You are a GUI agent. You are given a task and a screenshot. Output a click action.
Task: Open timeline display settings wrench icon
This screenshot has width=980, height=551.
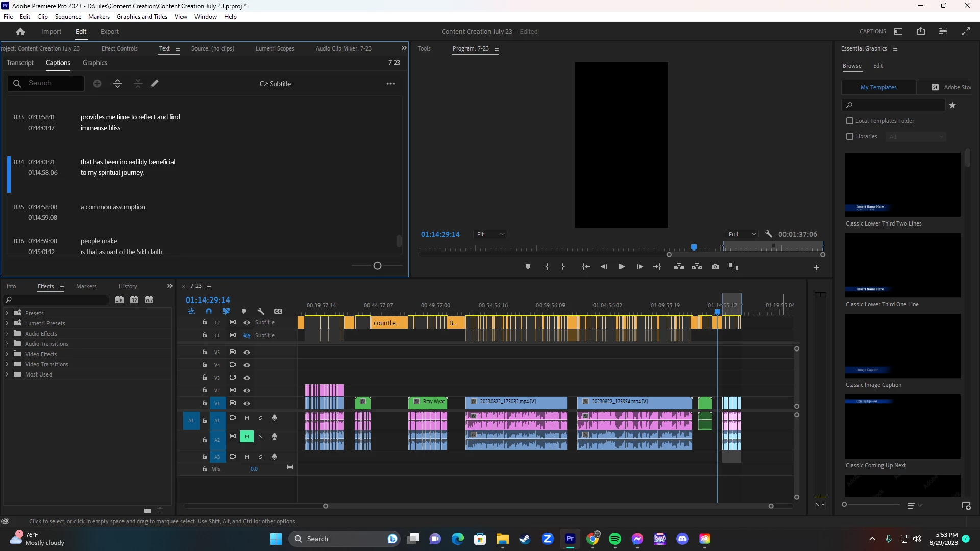261,311
